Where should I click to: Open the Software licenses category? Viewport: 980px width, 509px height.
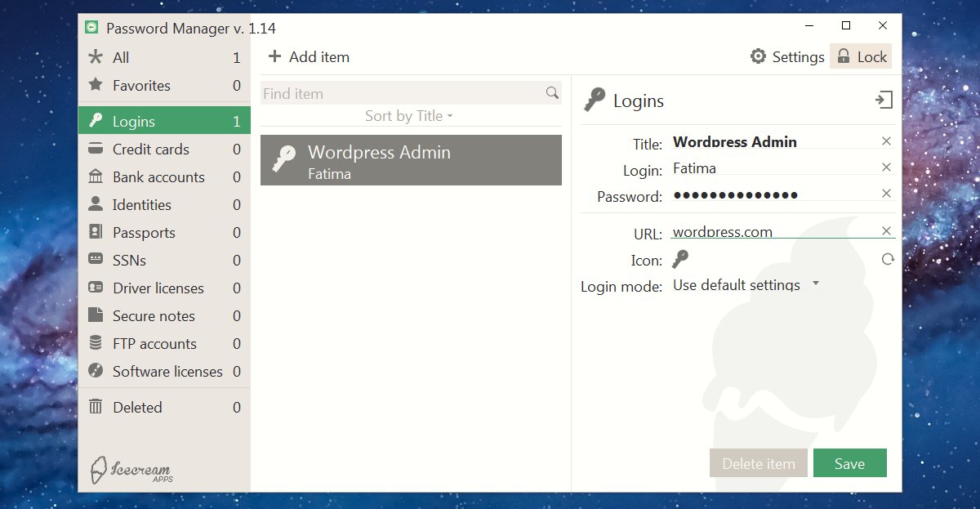click(164, 372)
